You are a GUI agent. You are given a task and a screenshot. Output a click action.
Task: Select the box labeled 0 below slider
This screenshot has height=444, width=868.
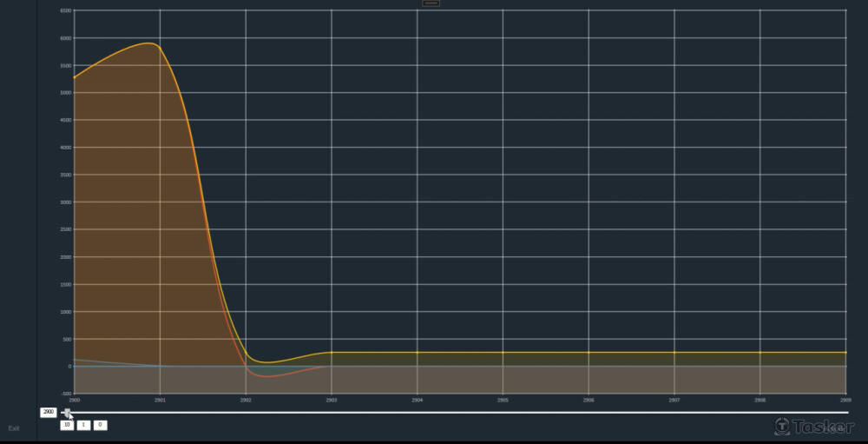(100, 425)
